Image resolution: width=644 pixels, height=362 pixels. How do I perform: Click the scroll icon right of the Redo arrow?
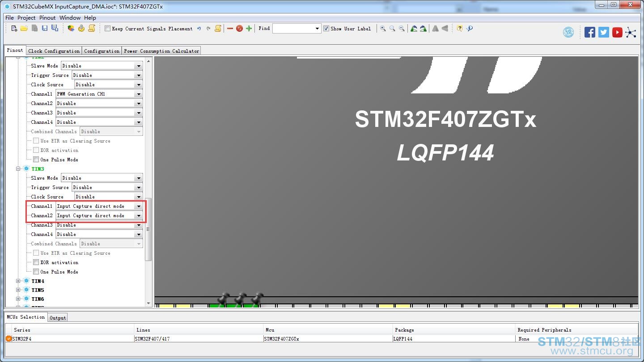218,29
